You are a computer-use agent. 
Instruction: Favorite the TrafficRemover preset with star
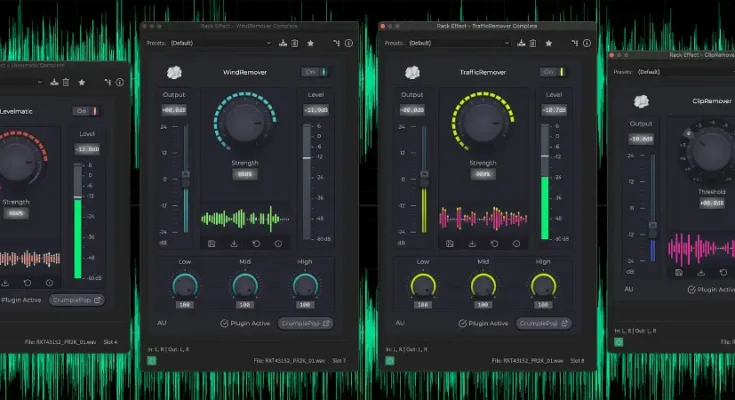coord(549,43)
